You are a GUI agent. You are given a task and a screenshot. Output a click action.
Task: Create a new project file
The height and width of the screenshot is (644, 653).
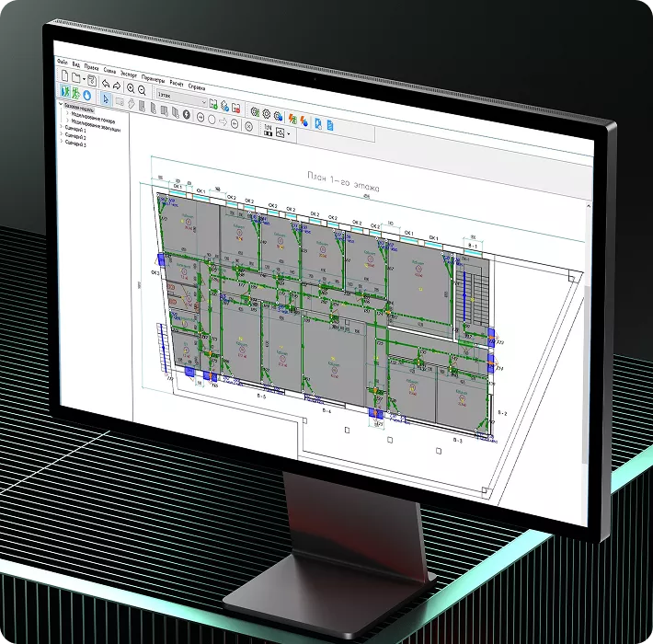pyautogui.click(x=65, y=75)
